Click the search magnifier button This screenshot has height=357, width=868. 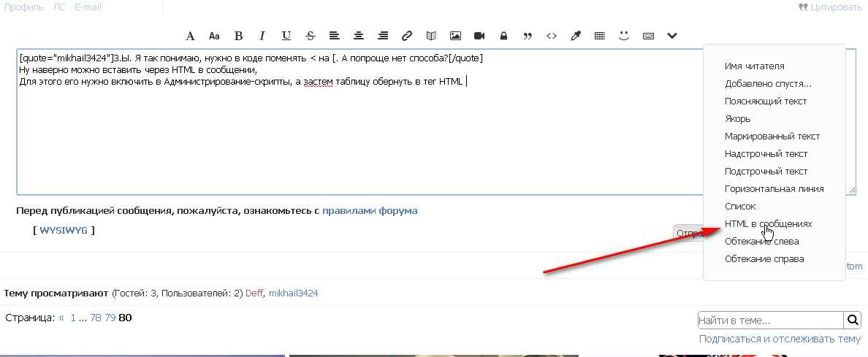pos(853,320)
